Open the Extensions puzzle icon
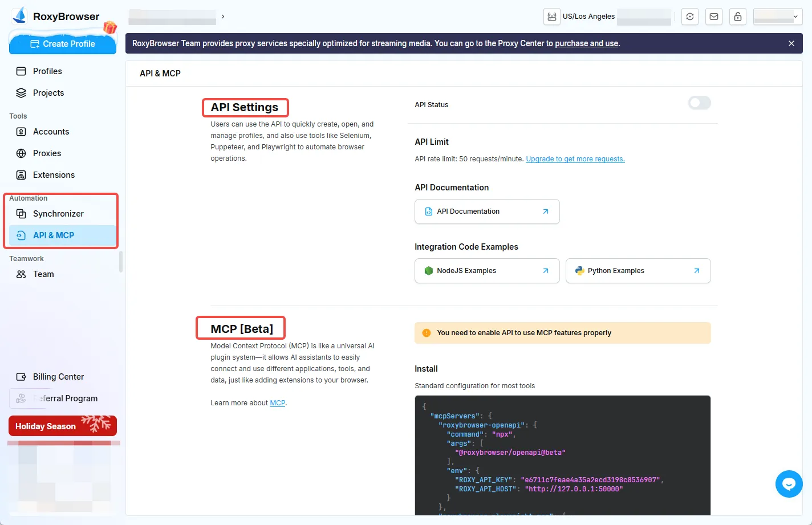 pyautogui.click(x=22, y=174)
